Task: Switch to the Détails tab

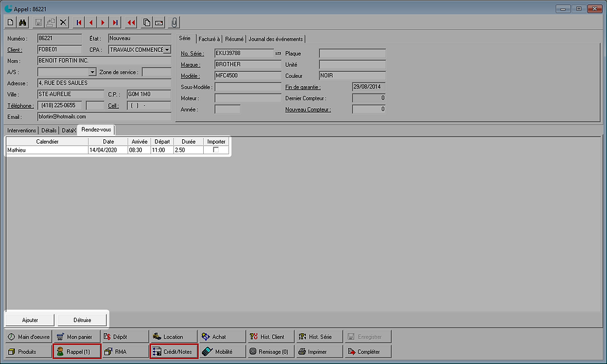Action: [49, 131]
